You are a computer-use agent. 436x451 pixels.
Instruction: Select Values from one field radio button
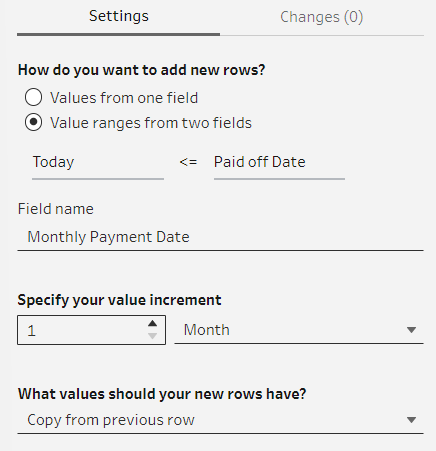(33, 97)
